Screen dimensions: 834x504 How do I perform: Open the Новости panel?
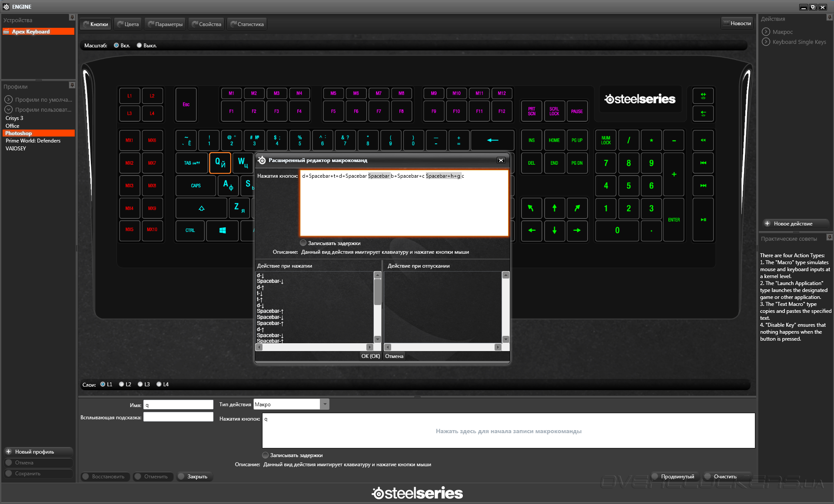tap(737, 23)
